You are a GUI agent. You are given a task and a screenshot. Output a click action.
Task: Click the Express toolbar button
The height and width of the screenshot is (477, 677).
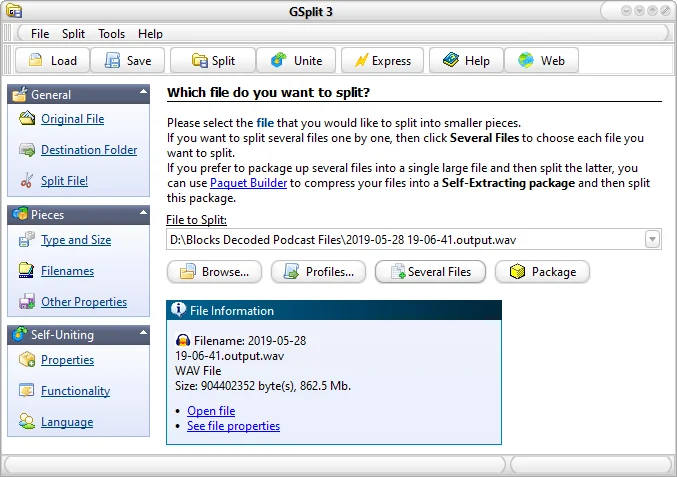click(383, 60)
